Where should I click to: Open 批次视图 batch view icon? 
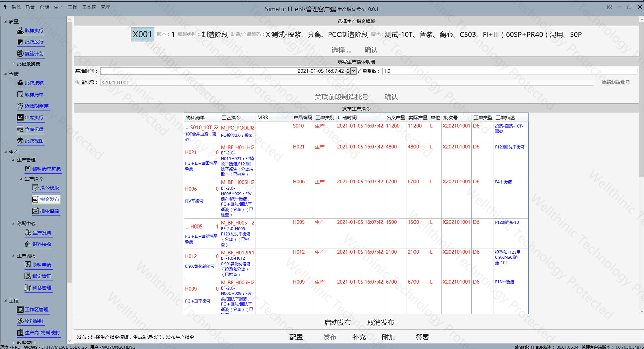[20, 141]
